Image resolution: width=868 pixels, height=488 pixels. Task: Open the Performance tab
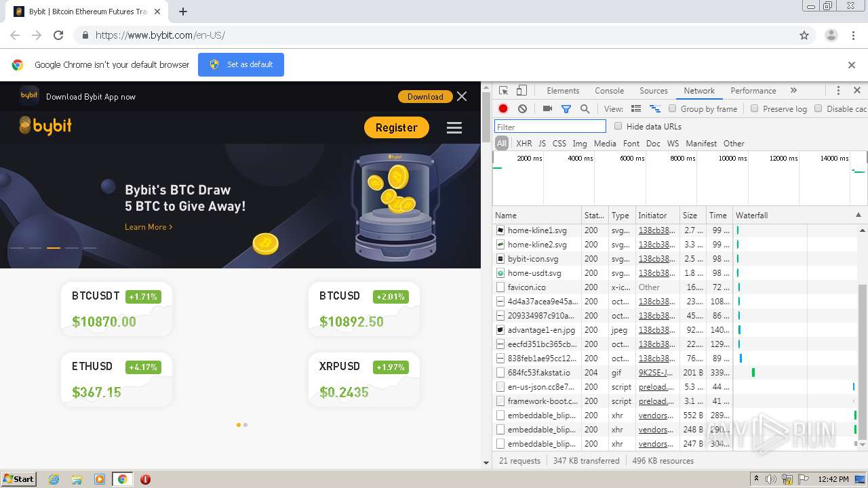753,91
